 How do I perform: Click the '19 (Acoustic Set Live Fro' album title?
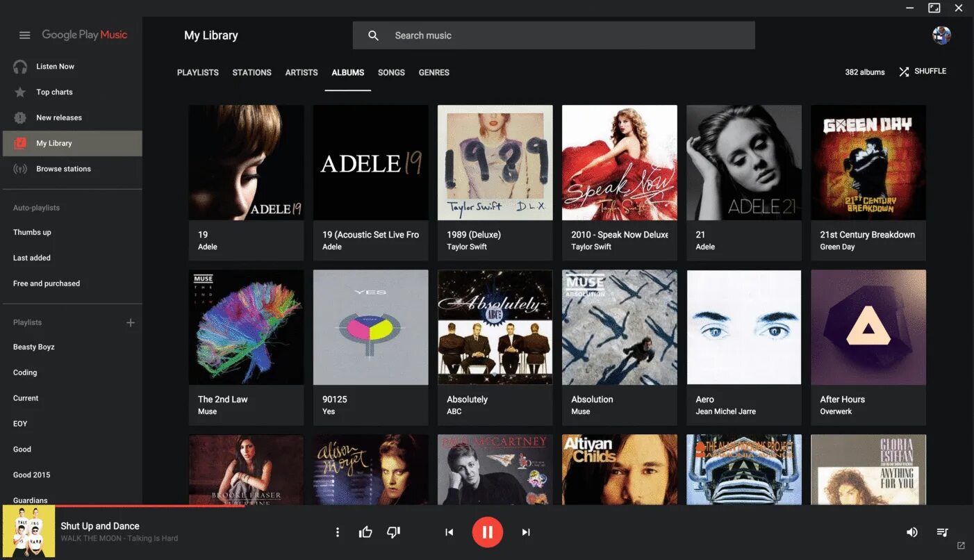point(370,235)
